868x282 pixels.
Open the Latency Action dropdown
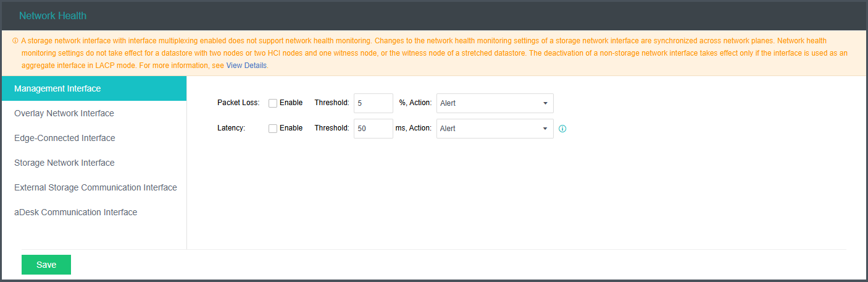[495, 129]
